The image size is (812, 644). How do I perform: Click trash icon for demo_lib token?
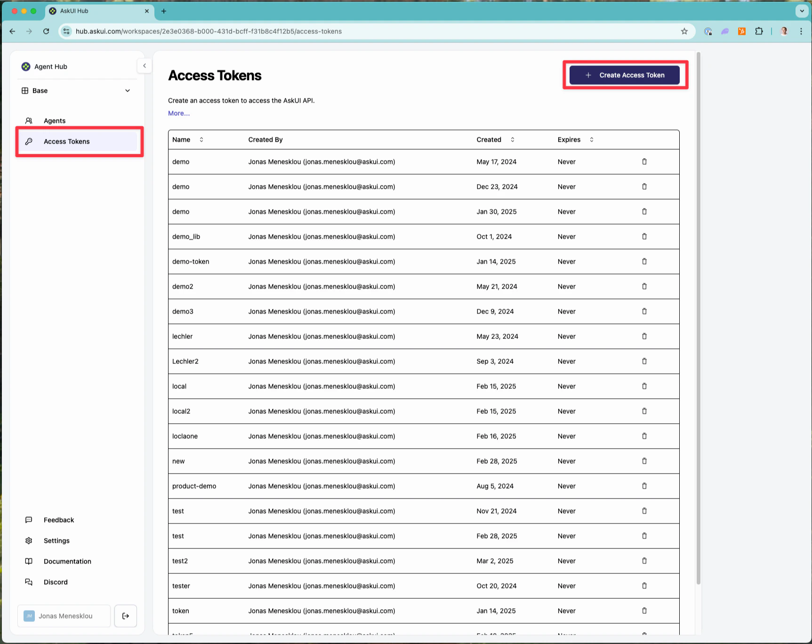tap(644, 236)
